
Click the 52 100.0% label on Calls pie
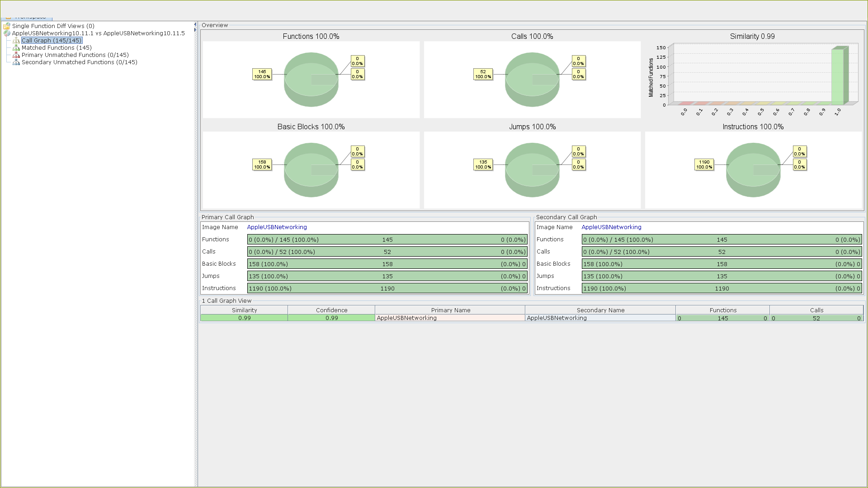[x=483, y=74]
